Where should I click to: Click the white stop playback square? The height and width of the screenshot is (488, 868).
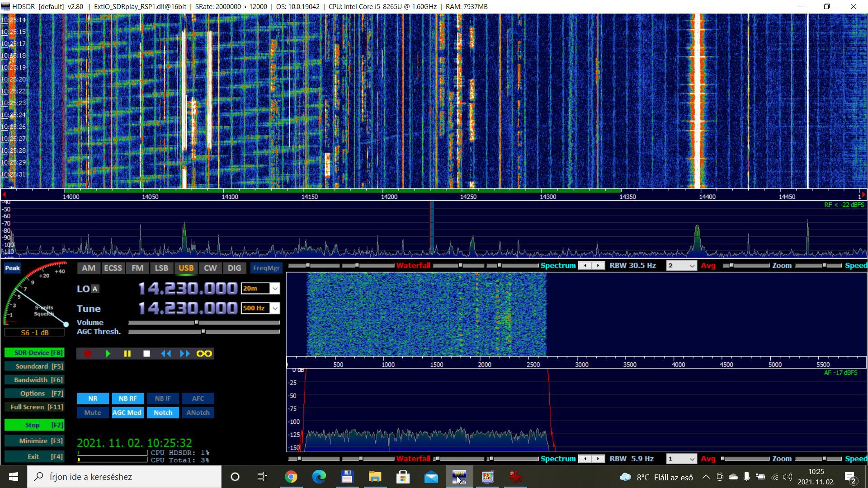click(146, 354)
